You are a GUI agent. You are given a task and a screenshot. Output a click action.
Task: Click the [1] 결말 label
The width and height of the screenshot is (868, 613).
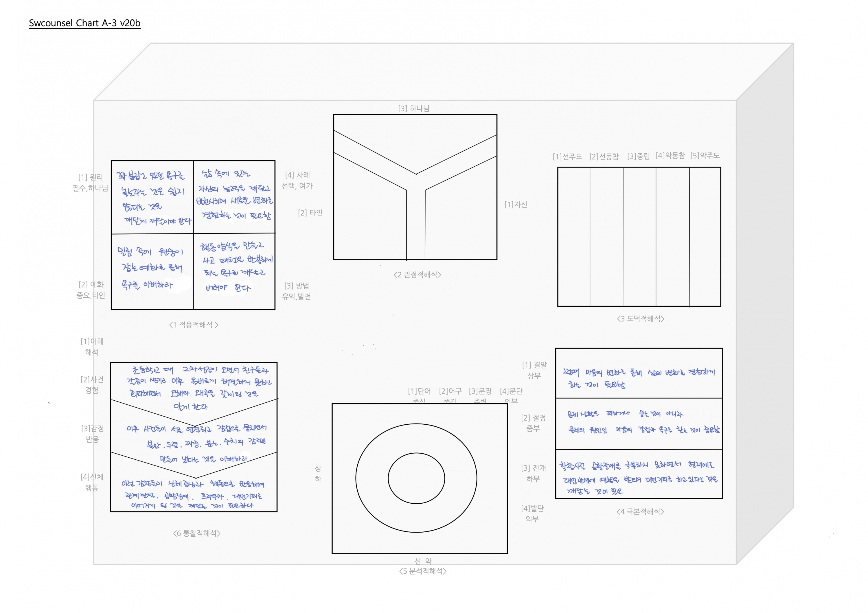click(x=534, y=365)
